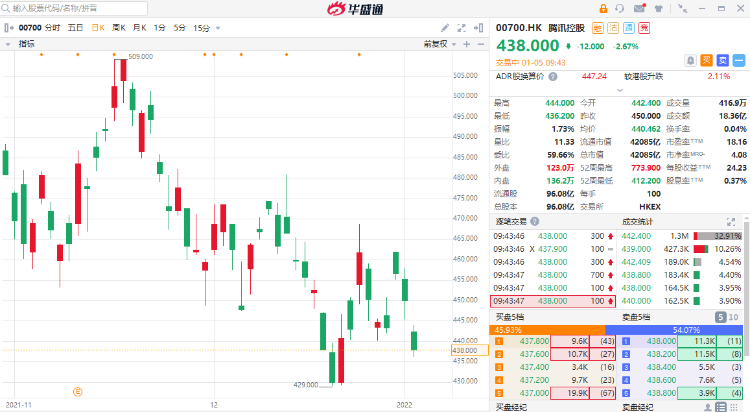750x412 pixels.
Task: Click blue ask ratio bar 54.07%
Action: (x=674, y=330)
